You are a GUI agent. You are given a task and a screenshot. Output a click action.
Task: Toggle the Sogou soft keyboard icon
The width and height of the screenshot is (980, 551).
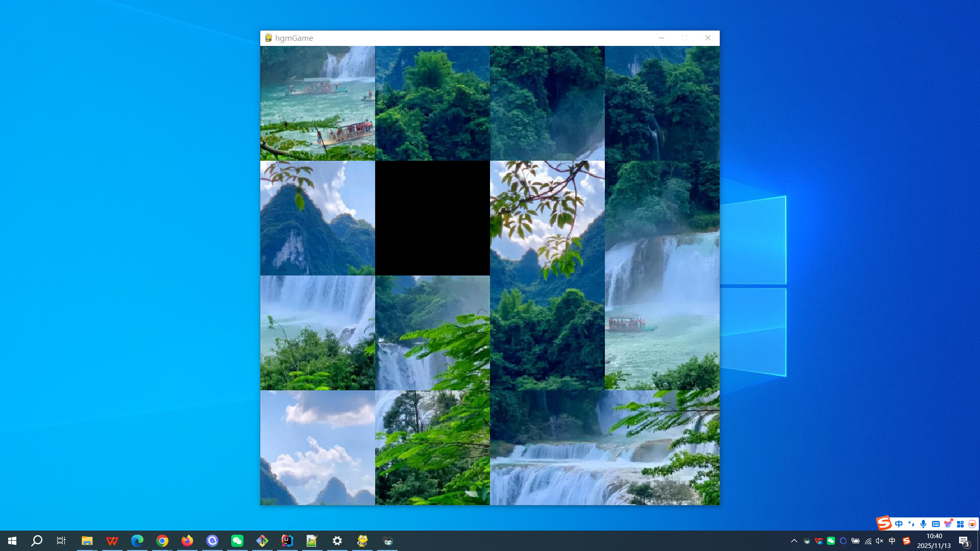coord(936,523)
